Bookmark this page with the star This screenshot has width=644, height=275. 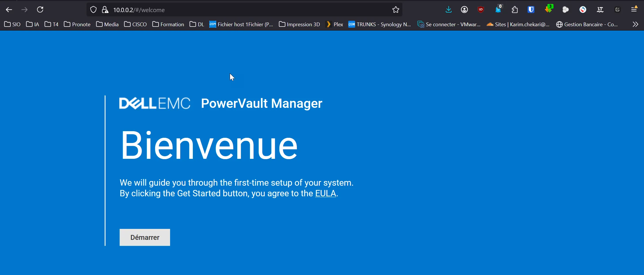pos(396,10)
